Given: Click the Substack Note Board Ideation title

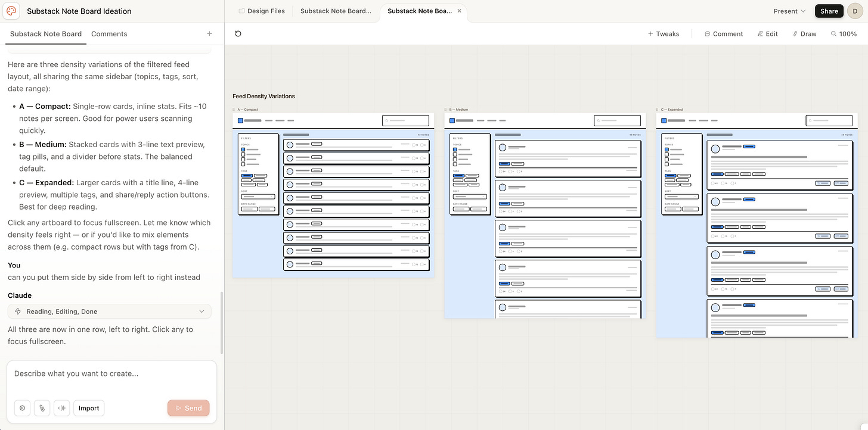Looking at the screenshot, I should [x=79, y=11].
